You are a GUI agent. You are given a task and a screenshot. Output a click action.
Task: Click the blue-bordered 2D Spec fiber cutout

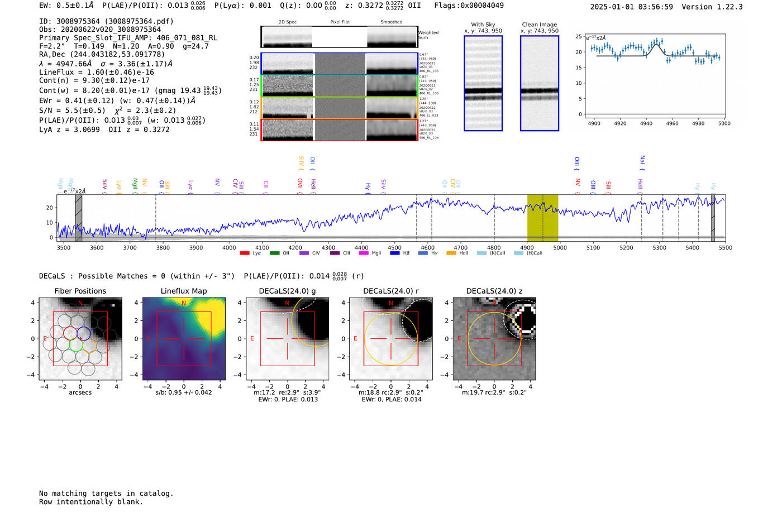pos(287,64)
